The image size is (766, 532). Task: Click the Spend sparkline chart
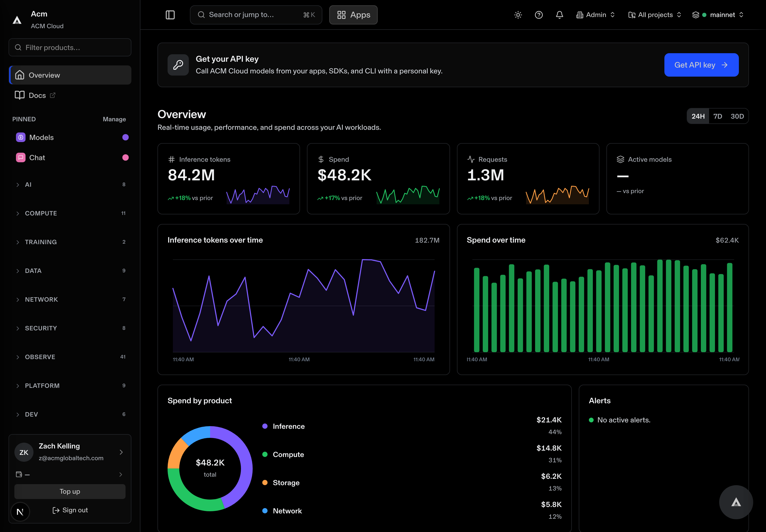click(x=408, y=195)
